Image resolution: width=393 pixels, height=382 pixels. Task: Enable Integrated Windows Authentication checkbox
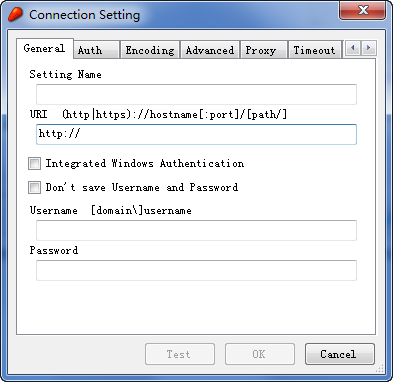click(x=34, y=164)
